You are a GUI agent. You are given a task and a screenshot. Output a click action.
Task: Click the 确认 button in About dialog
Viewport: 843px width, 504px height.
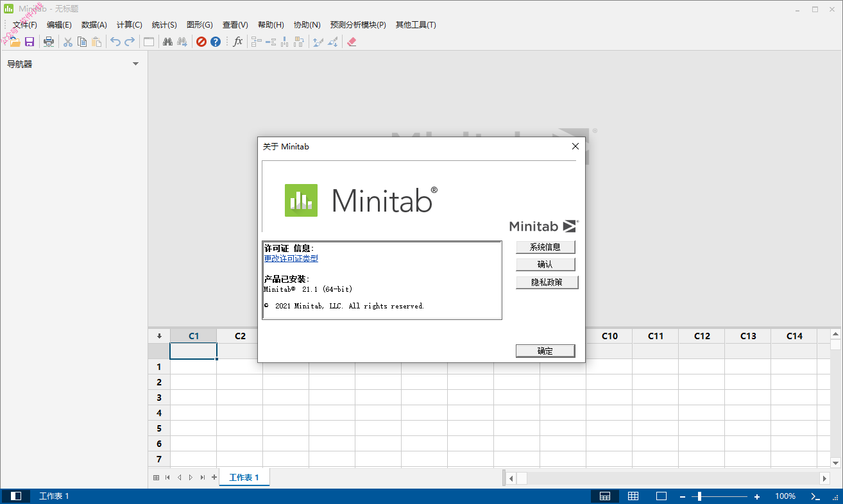point(545,264)
